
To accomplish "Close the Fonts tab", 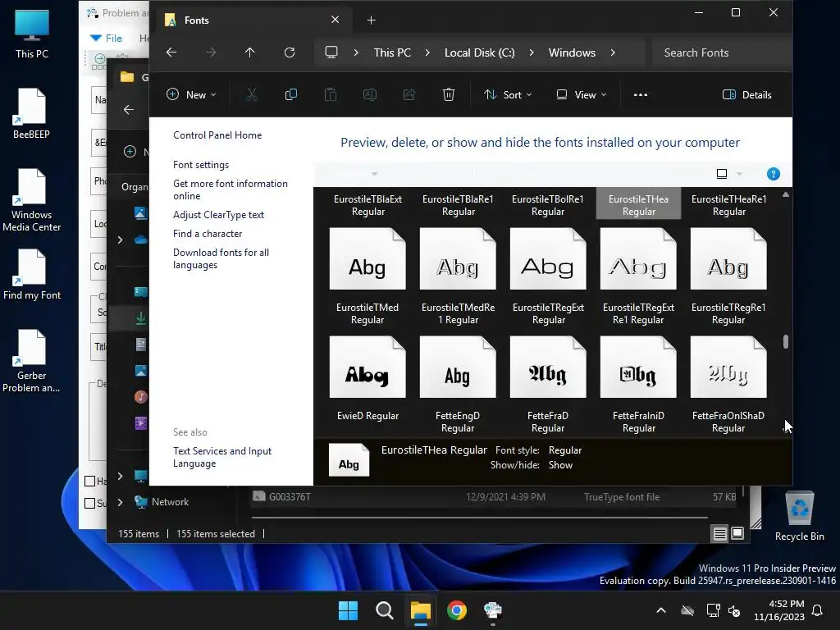I will (x=335, y=20).
